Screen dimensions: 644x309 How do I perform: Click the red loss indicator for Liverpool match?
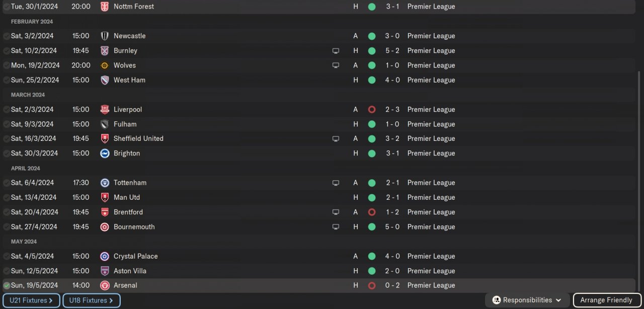[x=372, y=109]
